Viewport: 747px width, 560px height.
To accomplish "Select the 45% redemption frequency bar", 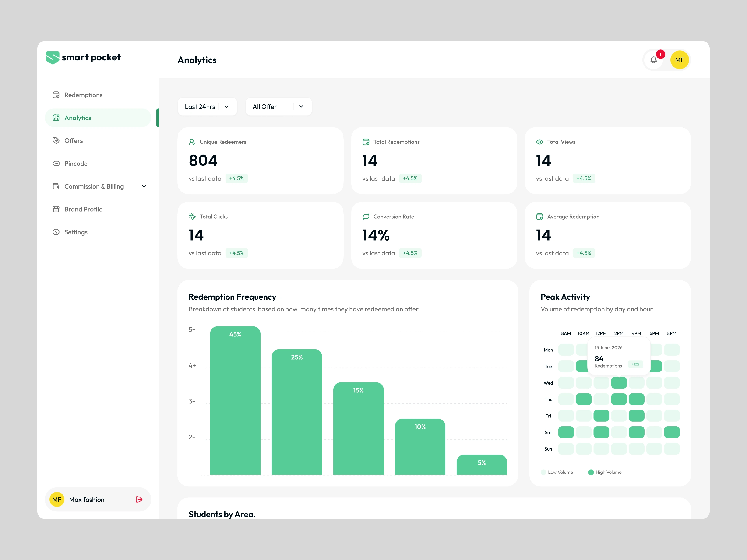I will pos(235,400).
